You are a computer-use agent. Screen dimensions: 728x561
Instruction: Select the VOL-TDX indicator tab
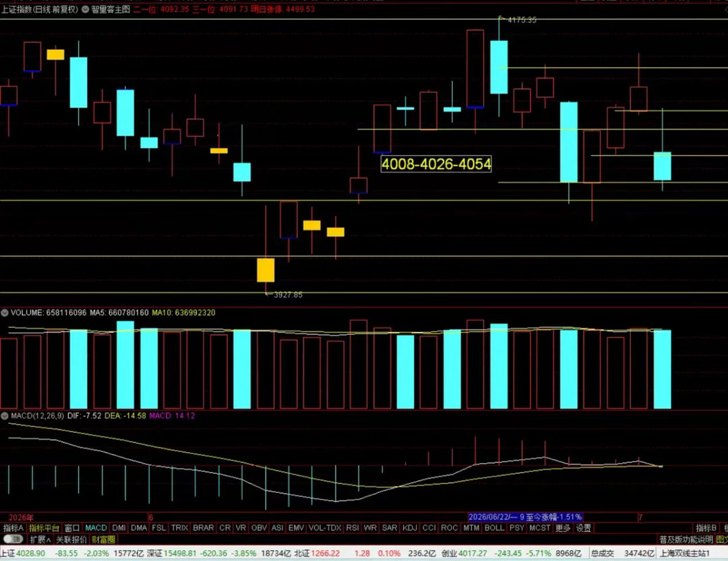click(x=325, y=528)
